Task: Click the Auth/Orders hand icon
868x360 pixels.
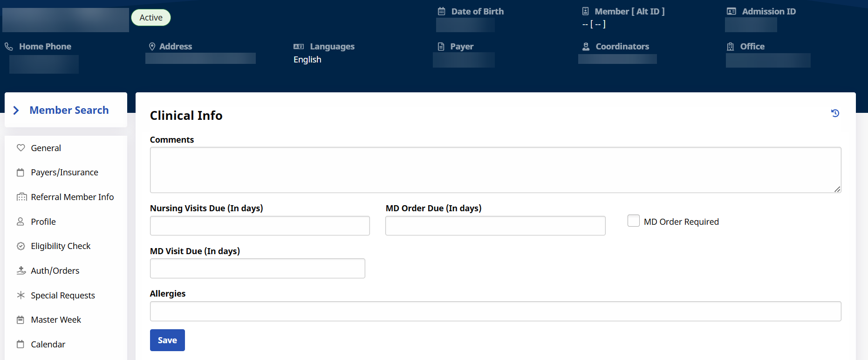Action: point(21,270)
